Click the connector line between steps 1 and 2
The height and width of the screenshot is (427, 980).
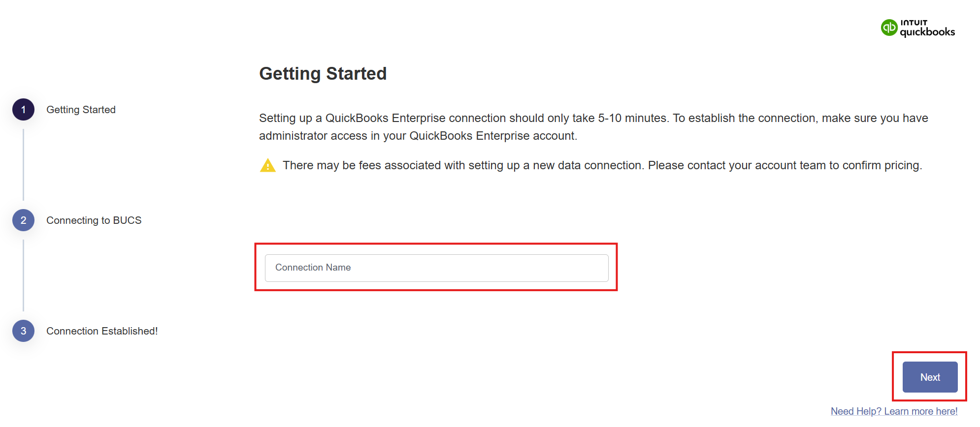pyautogui.click(x=23, y=165)
